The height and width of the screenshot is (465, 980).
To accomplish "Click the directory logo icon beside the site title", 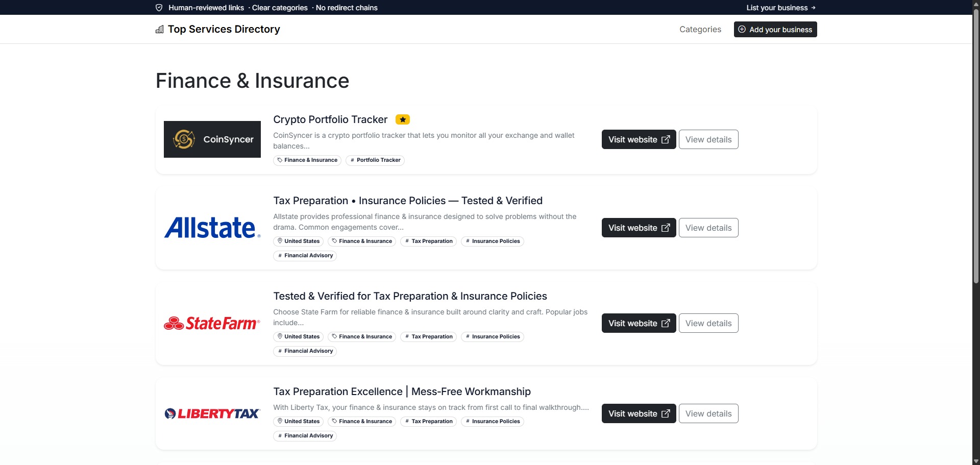I will coord(160,30).
